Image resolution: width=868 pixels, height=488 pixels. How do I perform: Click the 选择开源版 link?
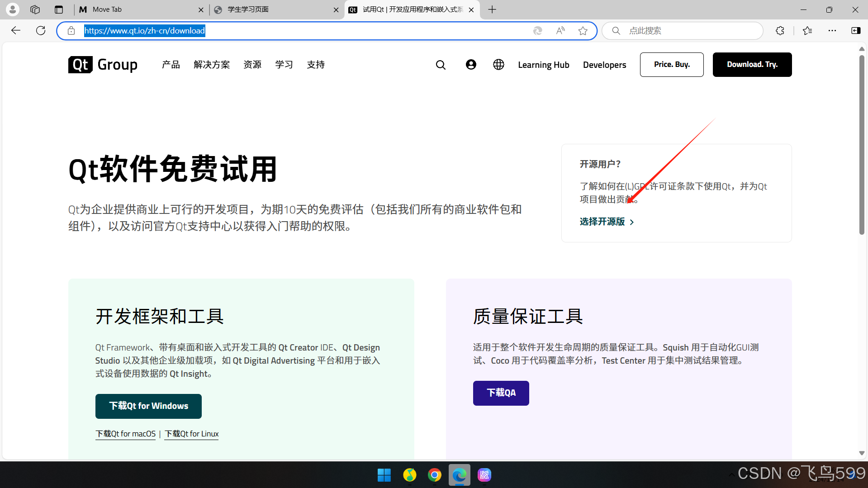coord(607,222)
